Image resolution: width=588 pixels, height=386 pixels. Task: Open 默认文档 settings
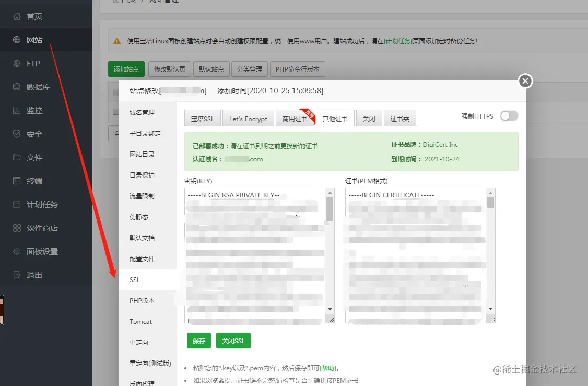(x=142, y=238)
